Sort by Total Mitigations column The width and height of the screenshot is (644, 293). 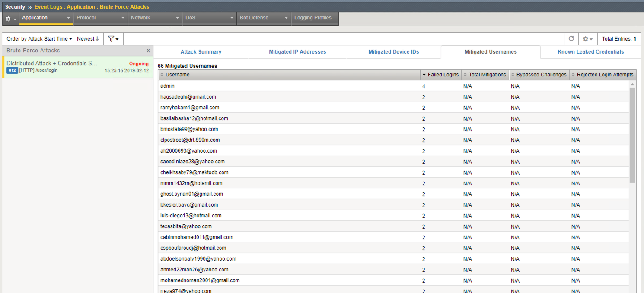485,75
